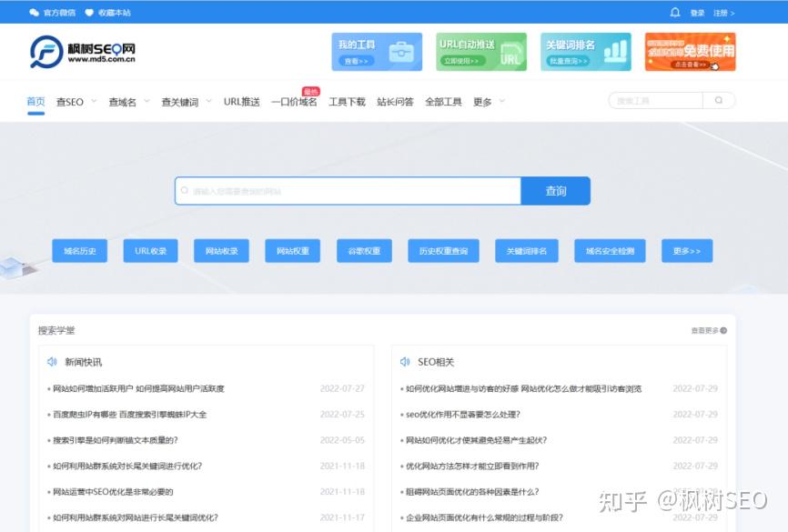Open 查看更多 link in 搜索学堂
This screenshot has width=788, height=532.
click(x=709, y=330)
